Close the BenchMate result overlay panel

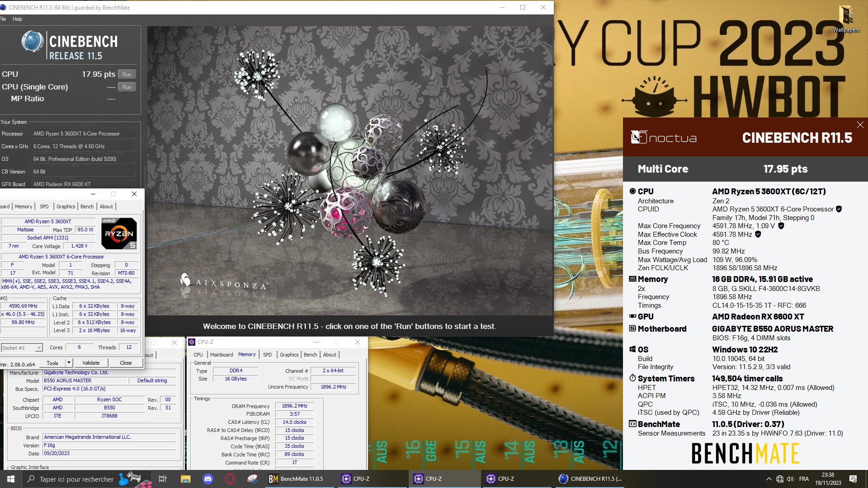[x=860, y=125]
